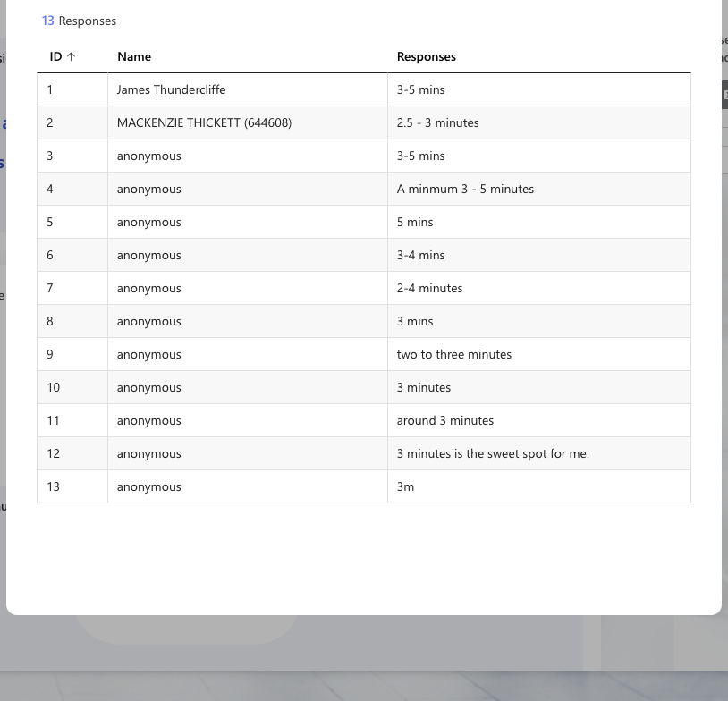728x701 pixels.
Task: Click the '3 minutes' response in row 10
Action: [x=424, y=388]
